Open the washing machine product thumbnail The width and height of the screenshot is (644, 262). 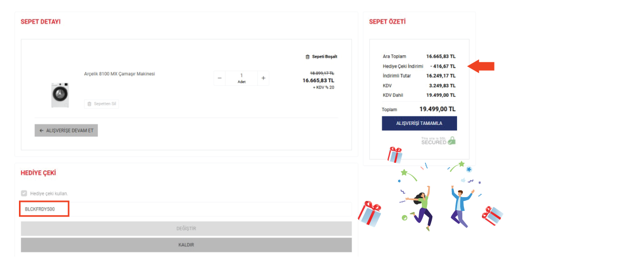[60, 95]
